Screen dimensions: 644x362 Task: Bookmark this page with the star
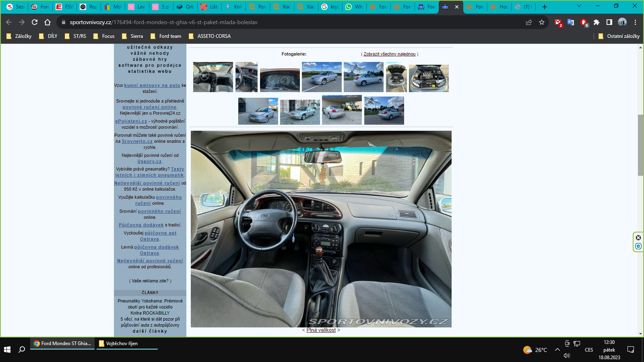[542, 22]
